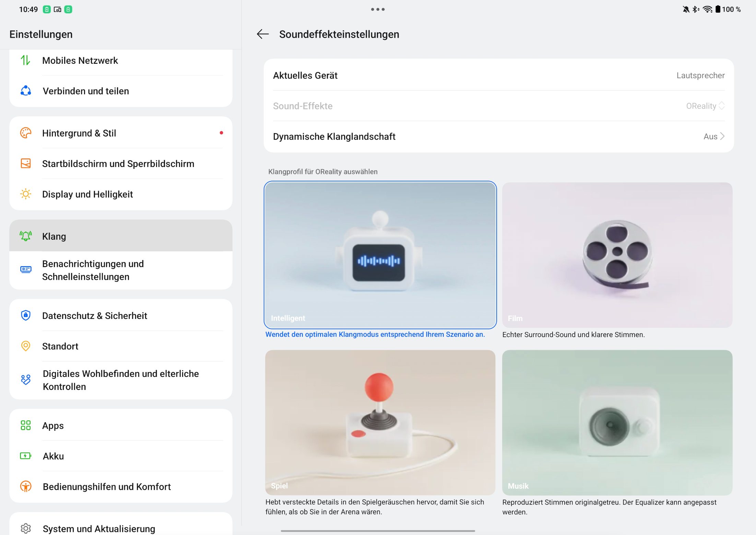Tap the System und Aktualisierung gear icon
Image resolution: width=756 pixels, height=535 pixels.
26,528
